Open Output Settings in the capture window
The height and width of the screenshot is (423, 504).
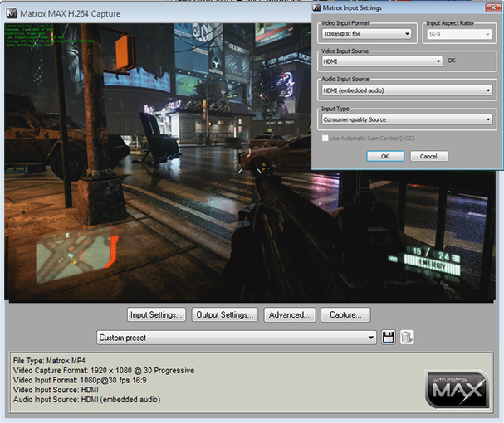(225, 314)
